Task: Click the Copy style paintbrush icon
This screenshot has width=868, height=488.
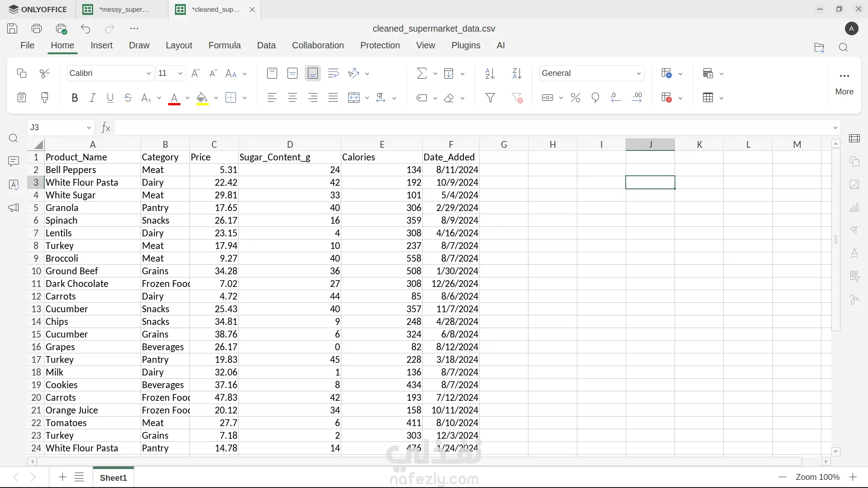Action: 45,98
